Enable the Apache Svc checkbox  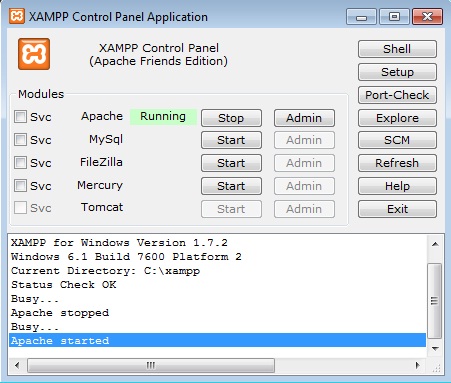20,117
